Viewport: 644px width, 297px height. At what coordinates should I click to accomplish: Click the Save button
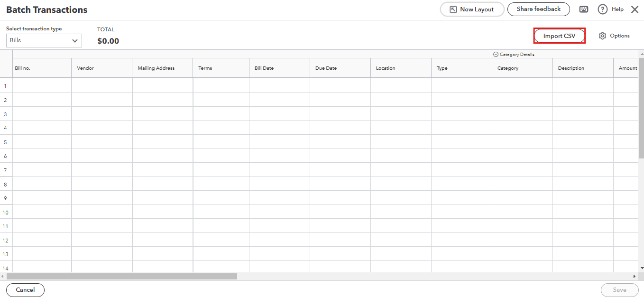pyautogui.click(x=619, y=290)
